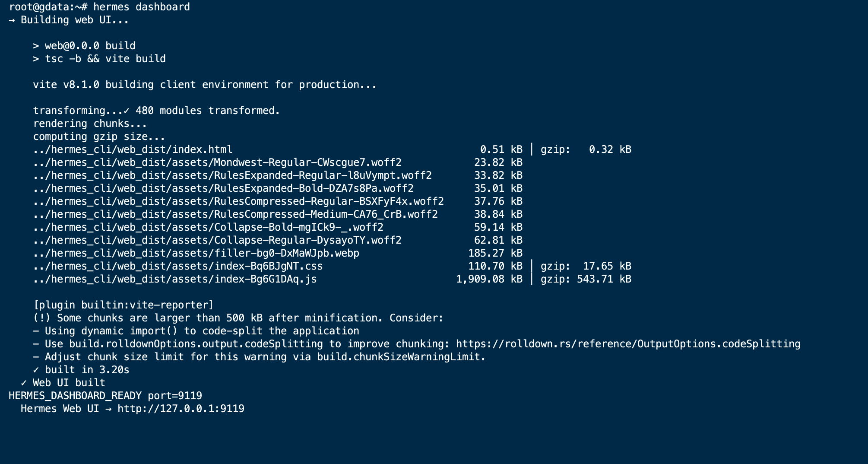Image resolution: width=868 pixels, height=464 pixels.
Task: Click the RulesExpanded-Regular woff2 file path
Action: tap(232, 175)
